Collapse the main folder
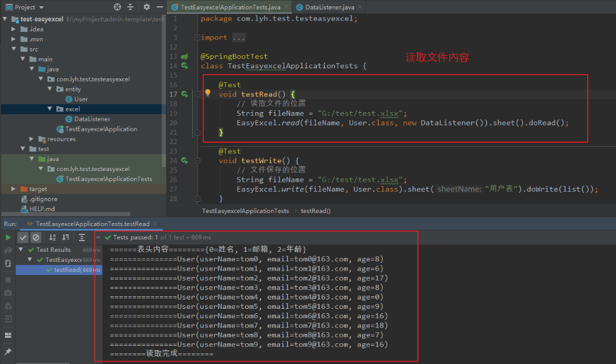616x364 pixels. (23, 59)
